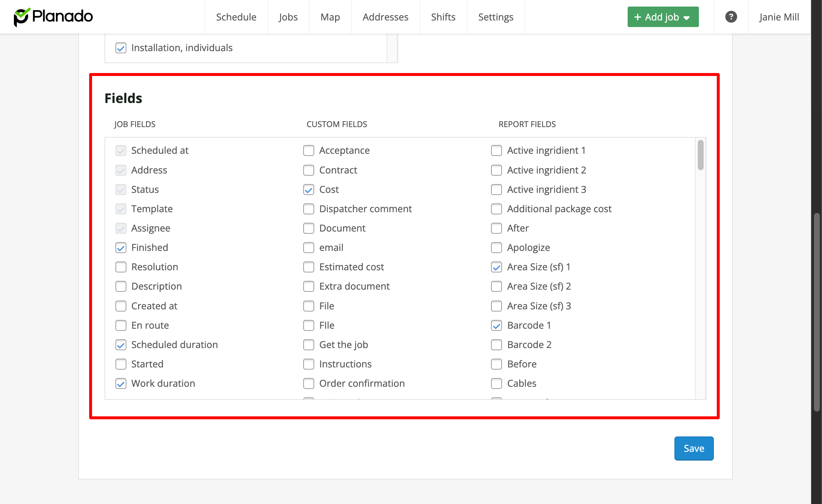Uncheck the Work duration field
Image resolution: width=822 pixels, height=504 pixels.
(121, 383)
